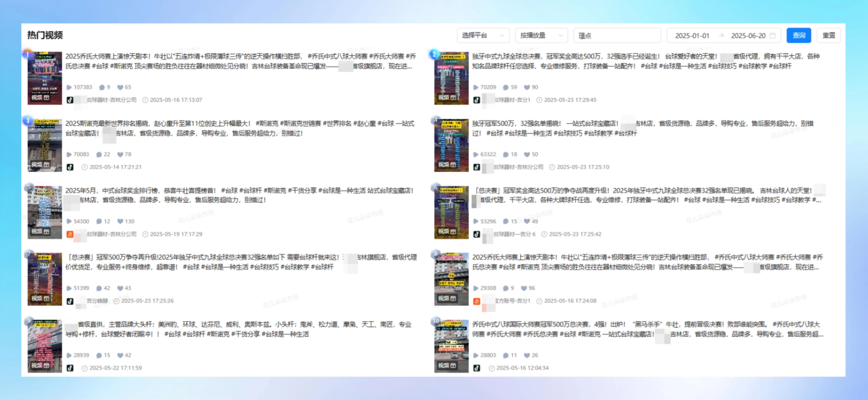868x400 pixels.
Task: Open thumbnail of rank 5 video with 54300 plays
Action: coord(44,212)
